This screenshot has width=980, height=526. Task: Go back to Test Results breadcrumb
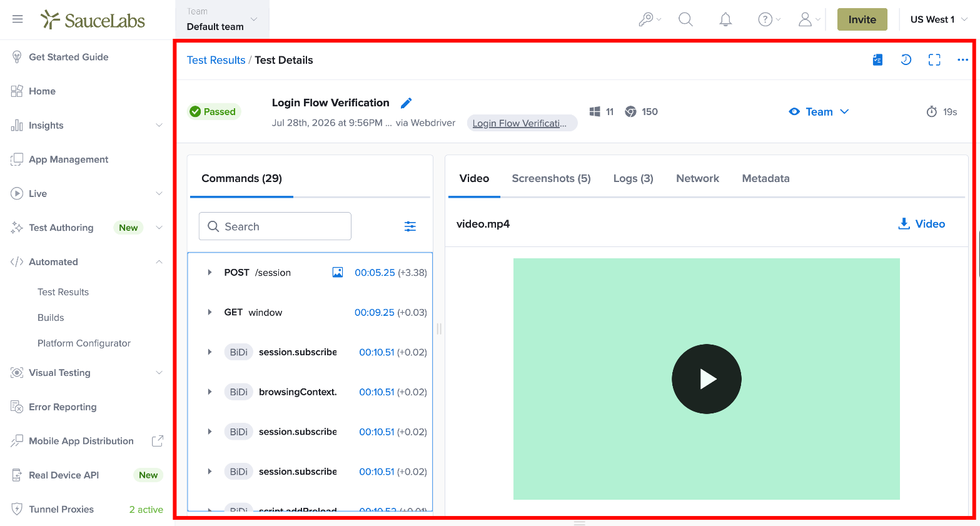pos(216,60)
